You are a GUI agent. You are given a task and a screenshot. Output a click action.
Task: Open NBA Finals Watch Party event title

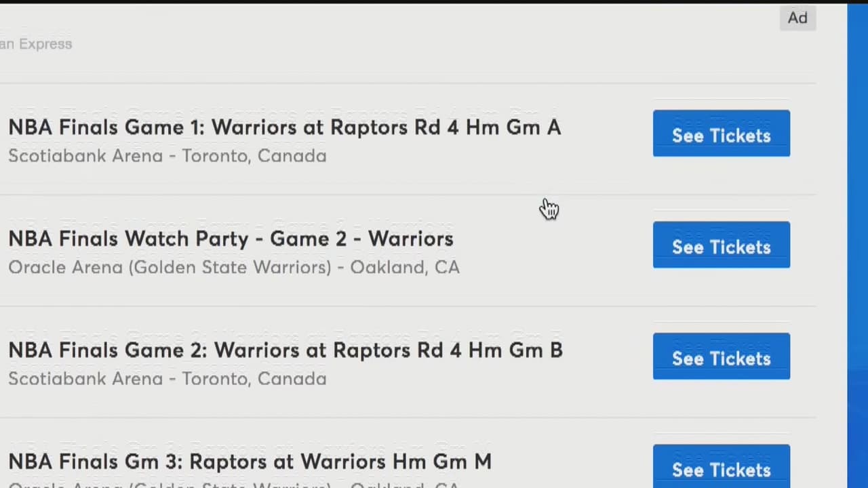(231, 239)
